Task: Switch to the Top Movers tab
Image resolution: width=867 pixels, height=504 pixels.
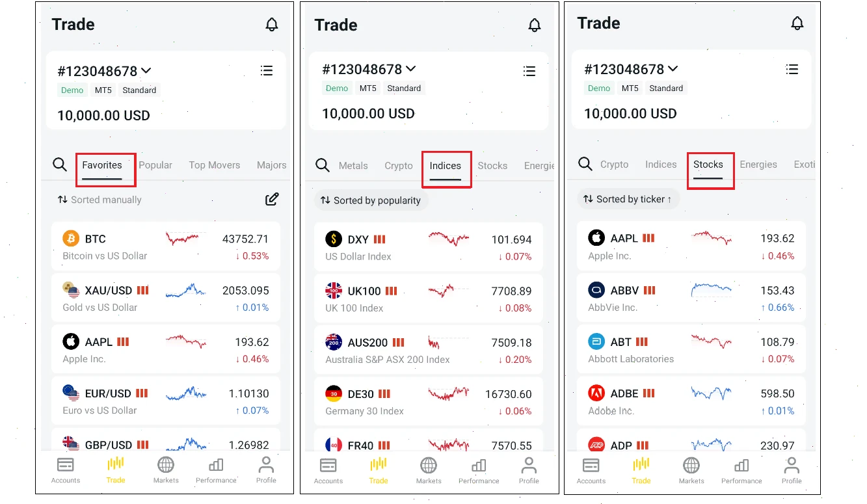Action: [x=215, y=165]
